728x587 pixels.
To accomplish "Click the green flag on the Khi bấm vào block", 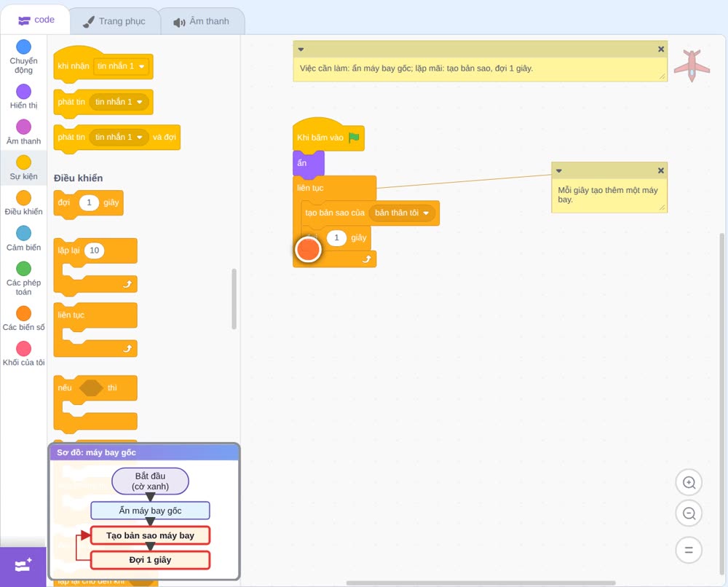I will (x=354, y=138).
